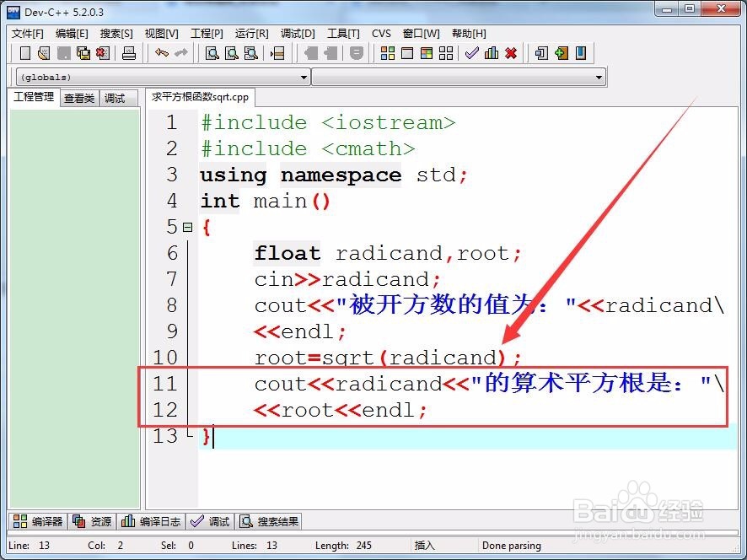Switch to the 工程管理 side tab
Image resolution: width=747 pixels, height=560 pixels.
click(x=34, y=97)
